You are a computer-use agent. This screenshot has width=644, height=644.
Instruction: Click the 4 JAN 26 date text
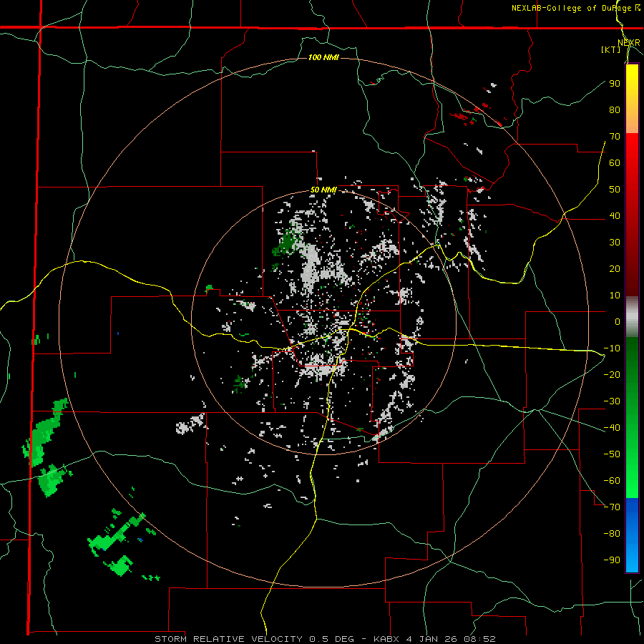(x=431, y=639)
